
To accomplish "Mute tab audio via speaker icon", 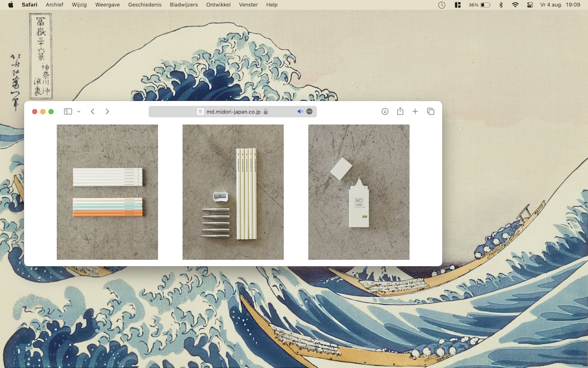I will 300,112.
